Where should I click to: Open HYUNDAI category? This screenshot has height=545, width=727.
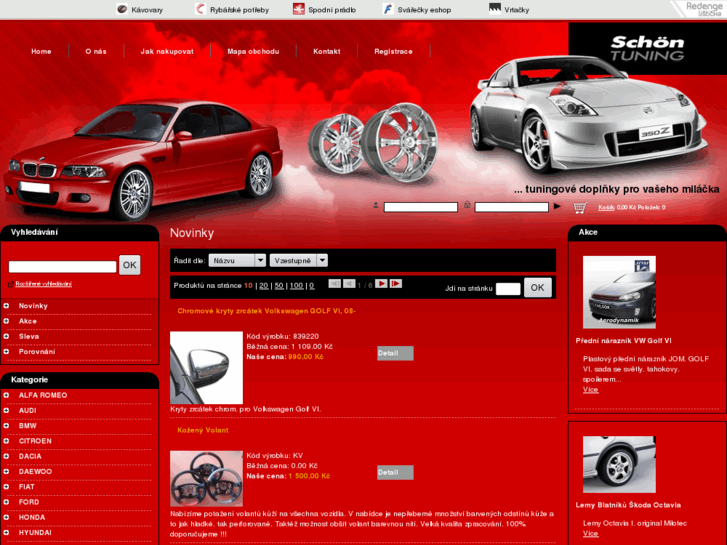tap(35, 533)
